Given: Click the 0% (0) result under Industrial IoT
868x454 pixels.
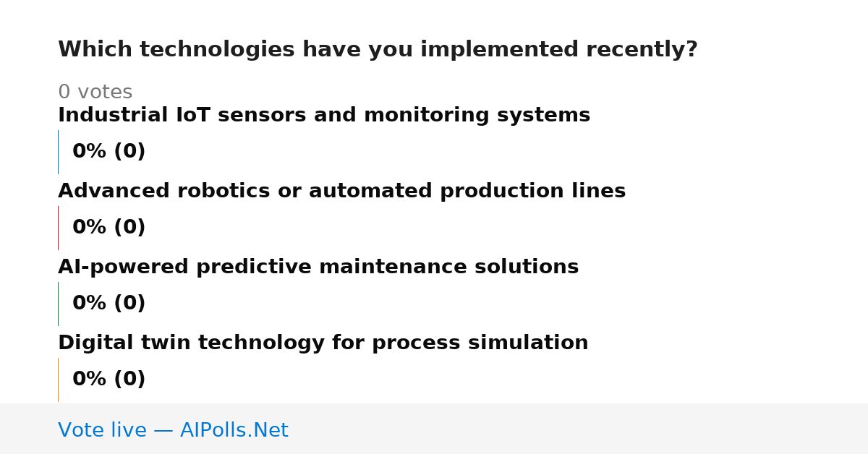Looking at the screenshot, I should tap(109, 152).
